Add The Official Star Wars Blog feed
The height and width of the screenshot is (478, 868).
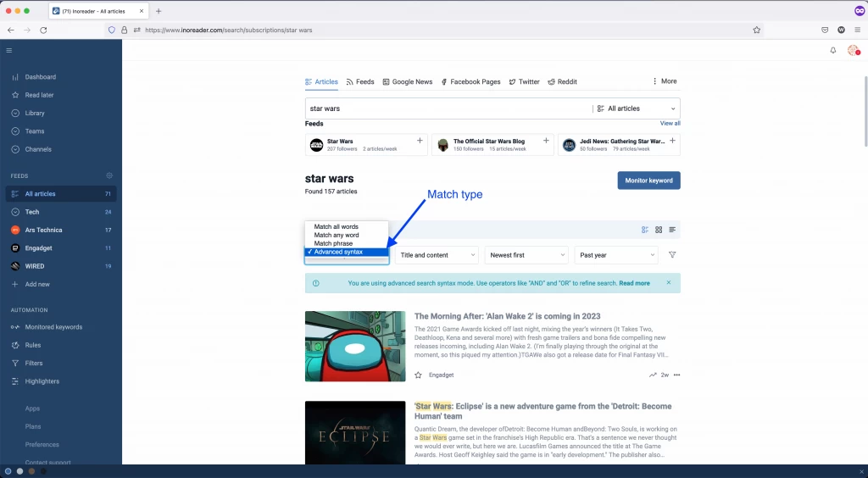[x=546, y=141]
